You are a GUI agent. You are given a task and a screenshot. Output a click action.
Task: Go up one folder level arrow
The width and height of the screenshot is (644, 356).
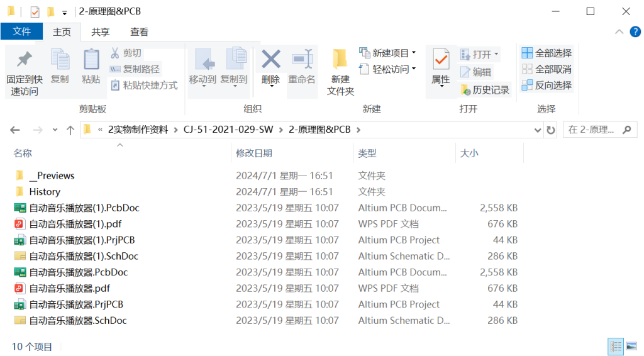70,130
